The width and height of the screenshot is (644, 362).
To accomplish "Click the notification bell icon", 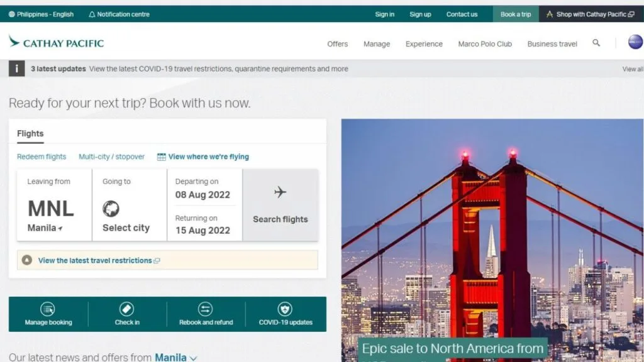I will tap(92, 14).
